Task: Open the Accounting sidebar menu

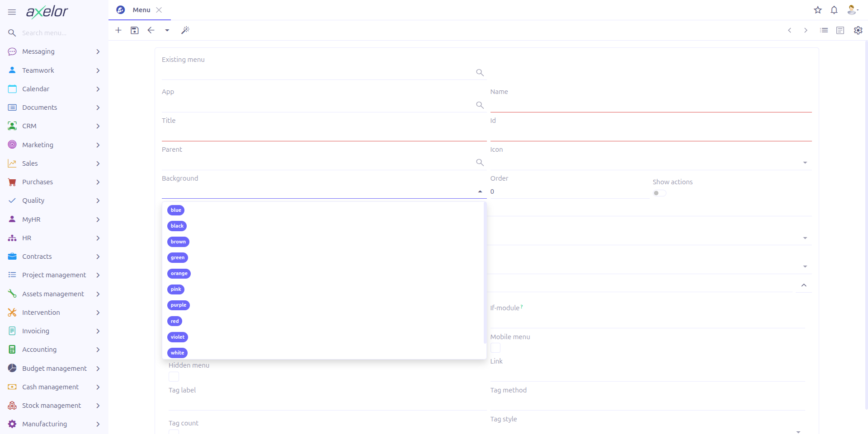Action: [x=54, y=350]
